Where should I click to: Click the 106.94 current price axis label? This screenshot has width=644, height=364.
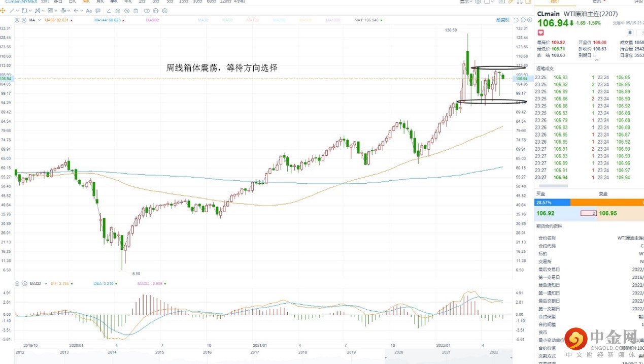(x=521, y=79)
